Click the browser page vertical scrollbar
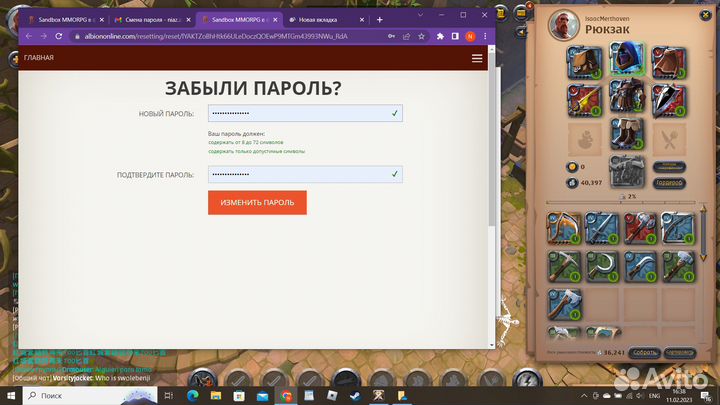This screenshot has height=405, width=720. pyautogui.click(x=491, y=138)
